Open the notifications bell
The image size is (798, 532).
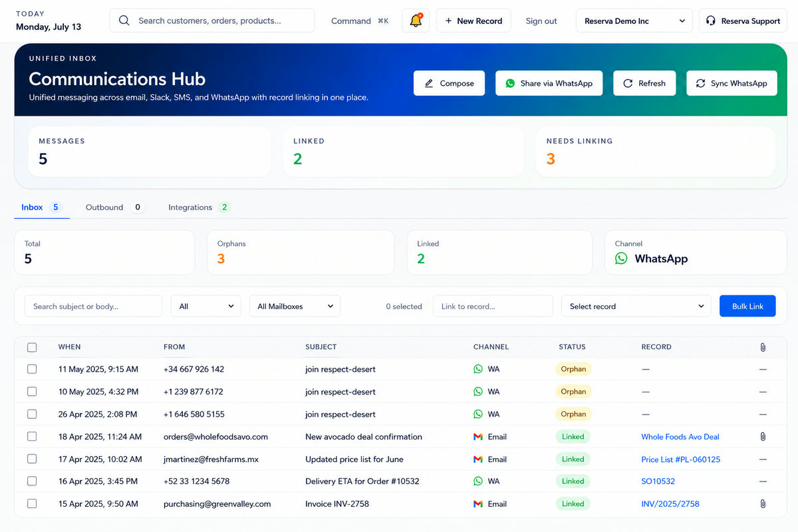tap(416, 21)
